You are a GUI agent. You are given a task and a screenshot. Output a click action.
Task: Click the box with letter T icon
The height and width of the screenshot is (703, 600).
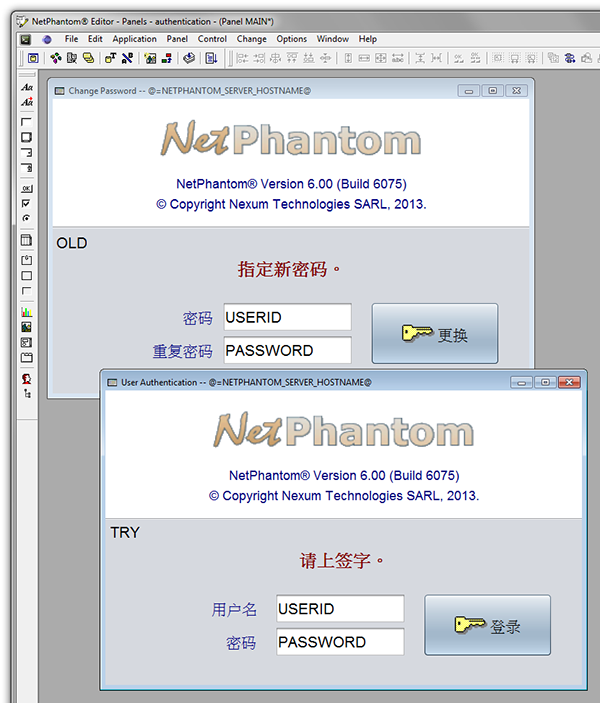point(110,58)
